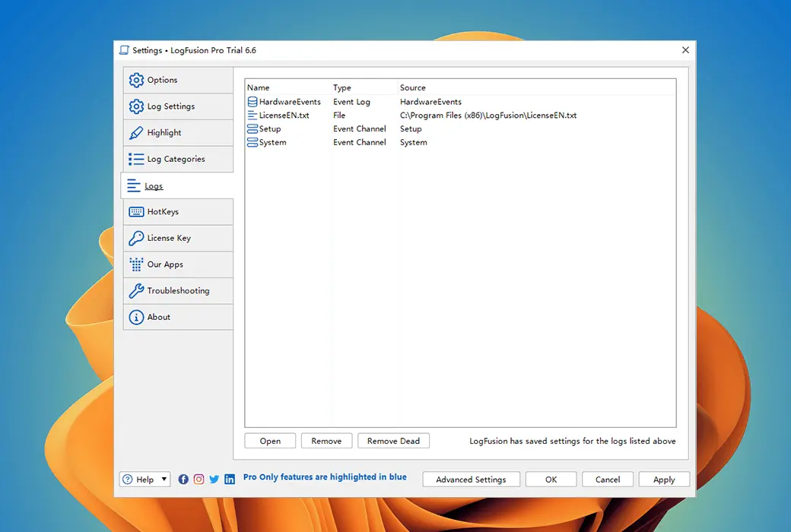Select the LicenseEN.txt log name

[x=284, y=116]
